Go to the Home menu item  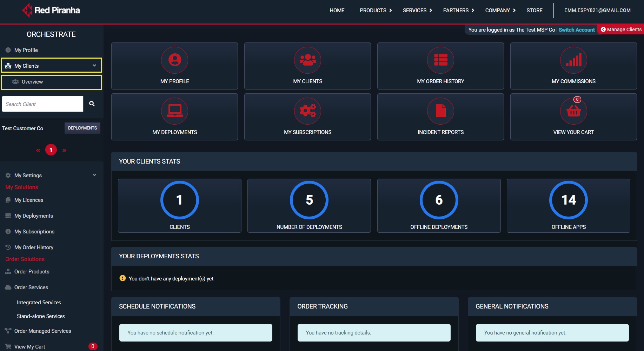coord(337,10)
